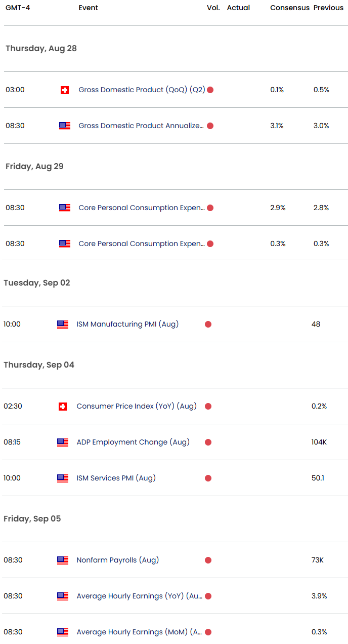Open the ISM Manufacturing PMI (Aug) event
Screen dimensions: 348x644
tap(127, 325)
